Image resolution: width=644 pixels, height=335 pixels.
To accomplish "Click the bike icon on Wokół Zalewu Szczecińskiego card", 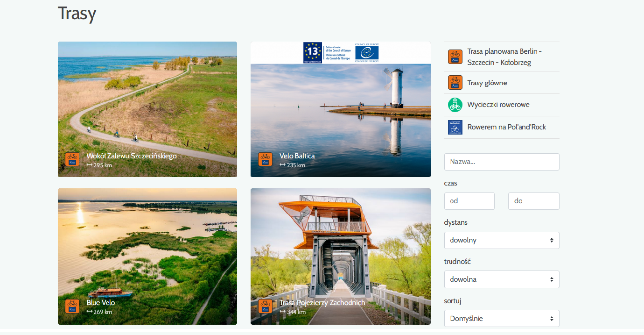I will (x=72, y=159).
